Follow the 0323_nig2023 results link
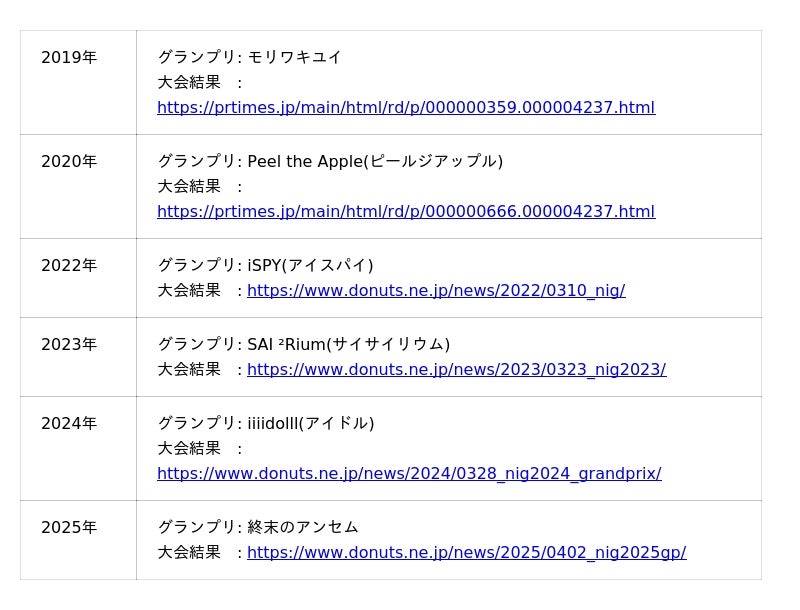Image resolution: width=800 pixels, height=610 pixels. click(456, 370)
